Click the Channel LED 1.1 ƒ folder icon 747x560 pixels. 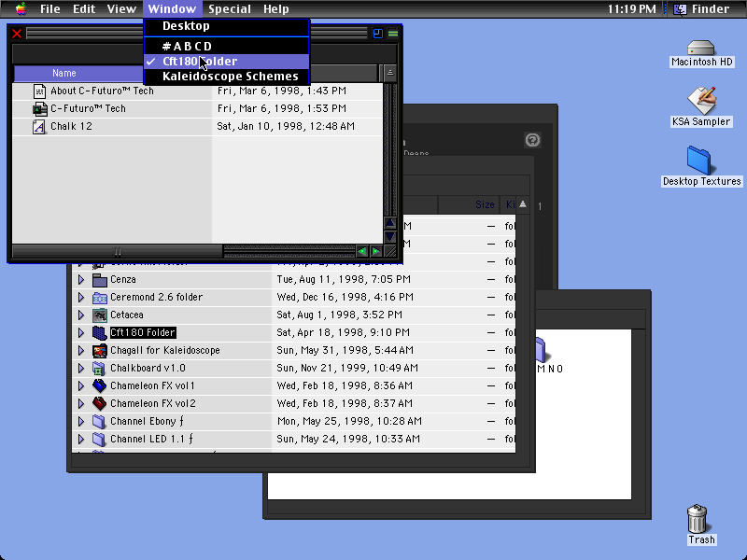tap(99, 439)
